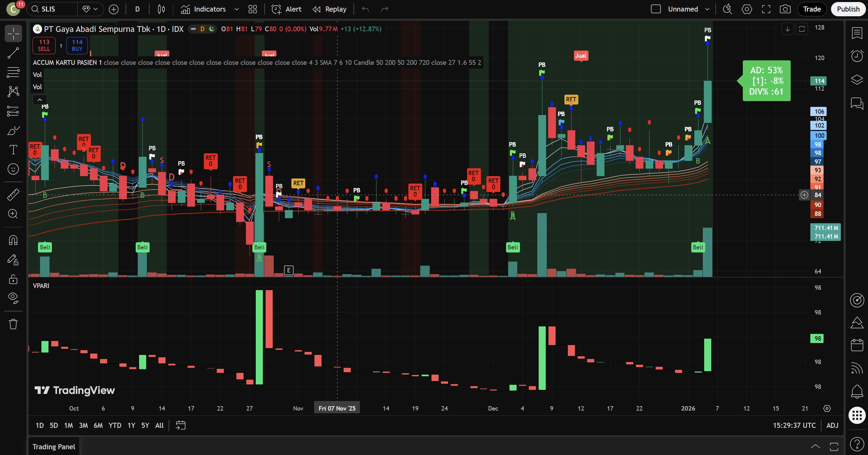Take a chart snapshot with camera

click(785, 9)
